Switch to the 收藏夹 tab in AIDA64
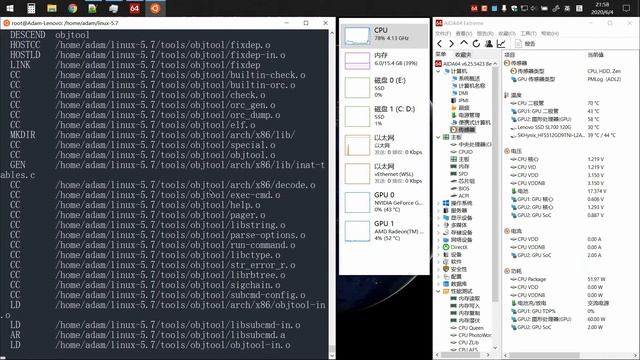Image resolution: width=640 pixels, height=360 pixels. (x=463, y=54)
